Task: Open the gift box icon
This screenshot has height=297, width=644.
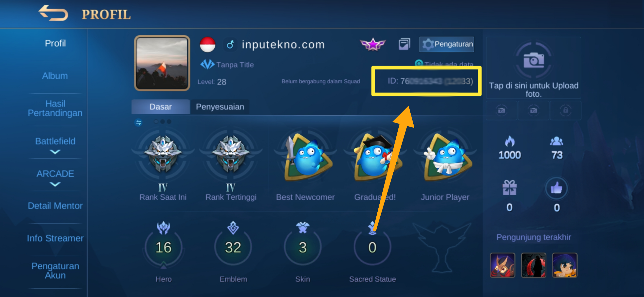Action: pos(509,187)
